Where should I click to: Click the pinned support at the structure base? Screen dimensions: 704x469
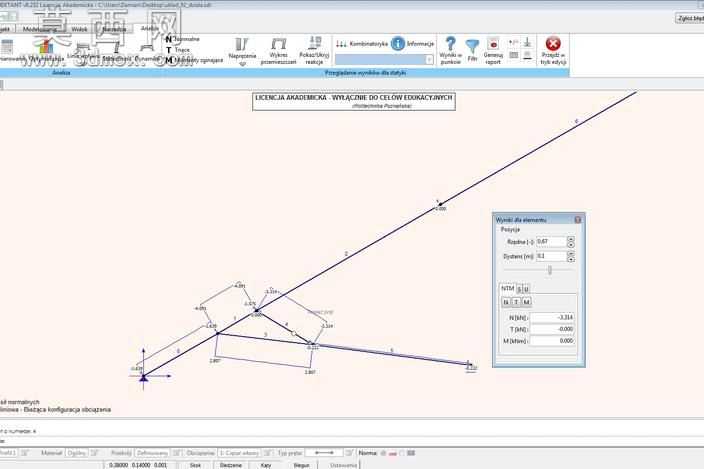click(x=143, y=378)
